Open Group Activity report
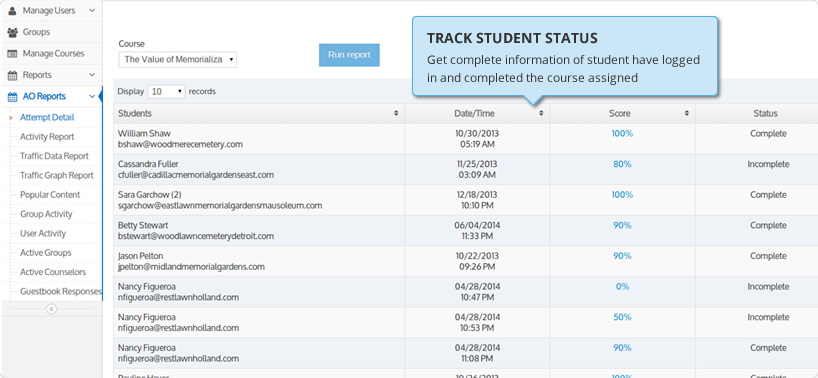 (46, 214)
